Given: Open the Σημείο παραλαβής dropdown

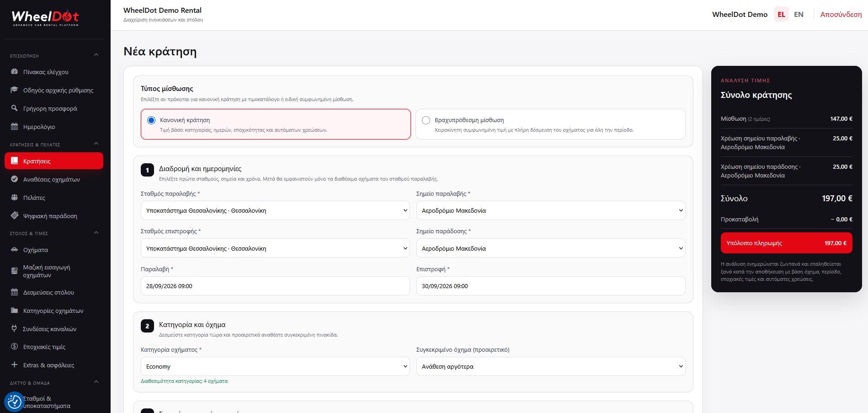Looking at the screenshot, I should pyautogui.click(x=551, y=210).
